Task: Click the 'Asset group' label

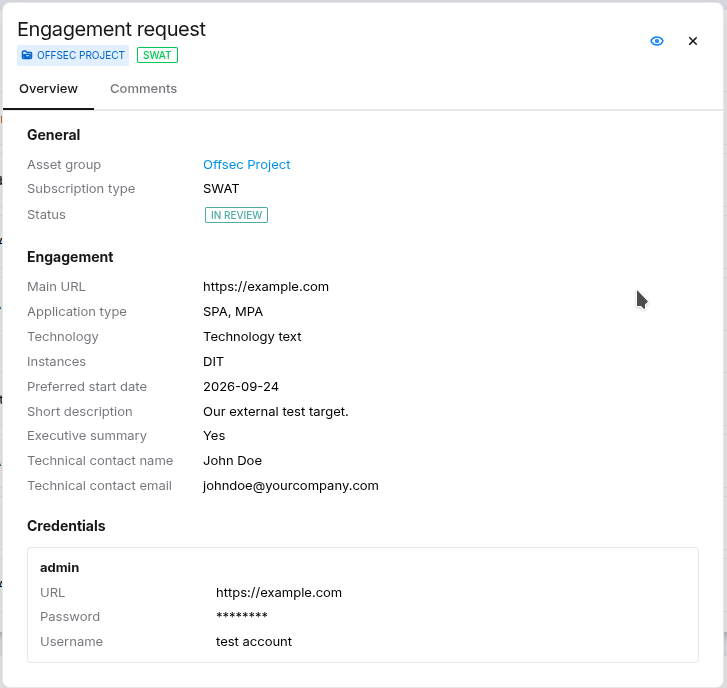Action: click(x=64, y=165)
